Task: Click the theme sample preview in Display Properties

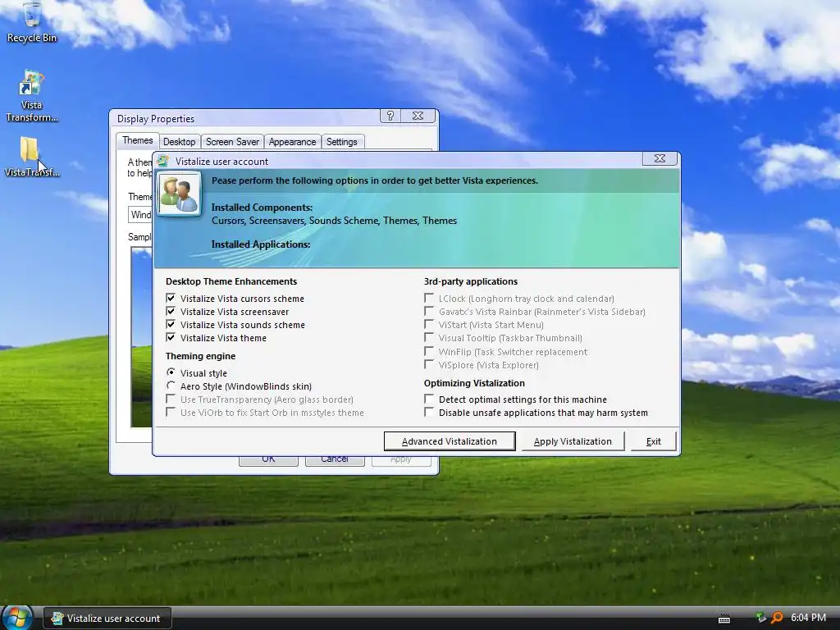Action: tap(141, 337)
